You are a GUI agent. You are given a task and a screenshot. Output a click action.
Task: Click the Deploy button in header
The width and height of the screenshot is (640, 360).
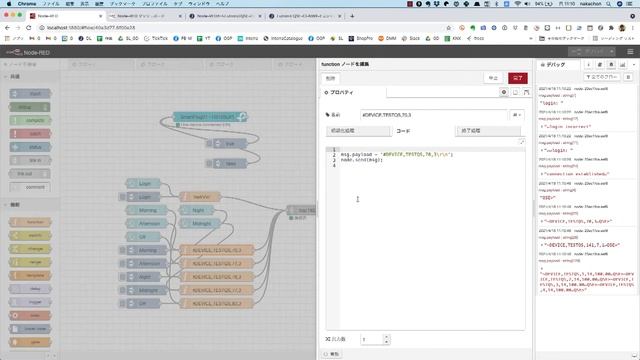588,52
